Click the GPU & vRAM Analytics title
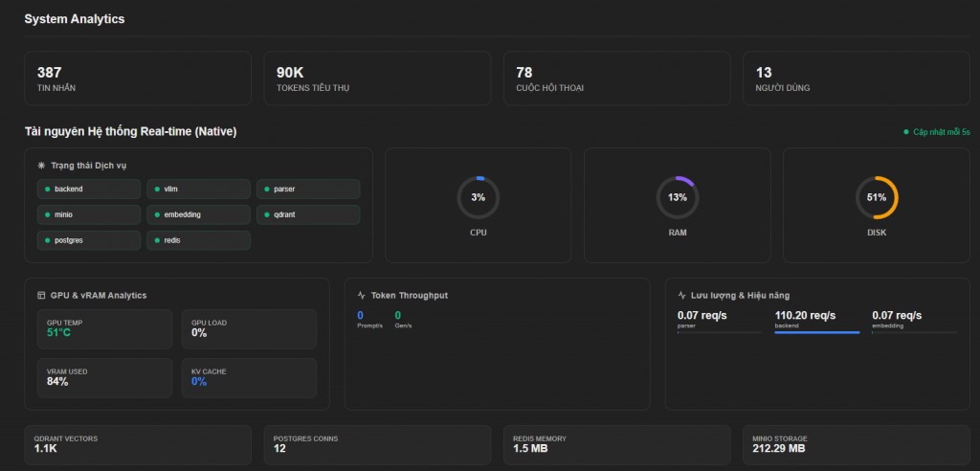This screenshot has width=980, height=471. coord(99,295)
